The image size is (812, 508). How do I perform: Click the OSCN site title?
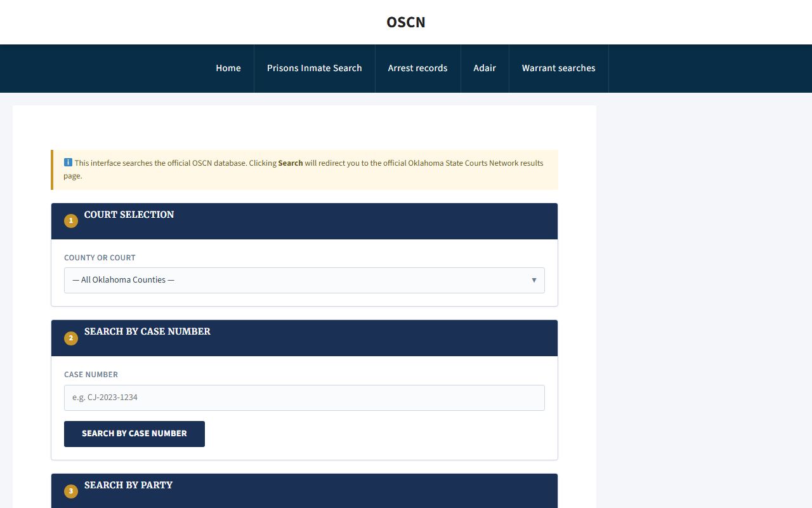pyautogui.click(x=406, y=22)
